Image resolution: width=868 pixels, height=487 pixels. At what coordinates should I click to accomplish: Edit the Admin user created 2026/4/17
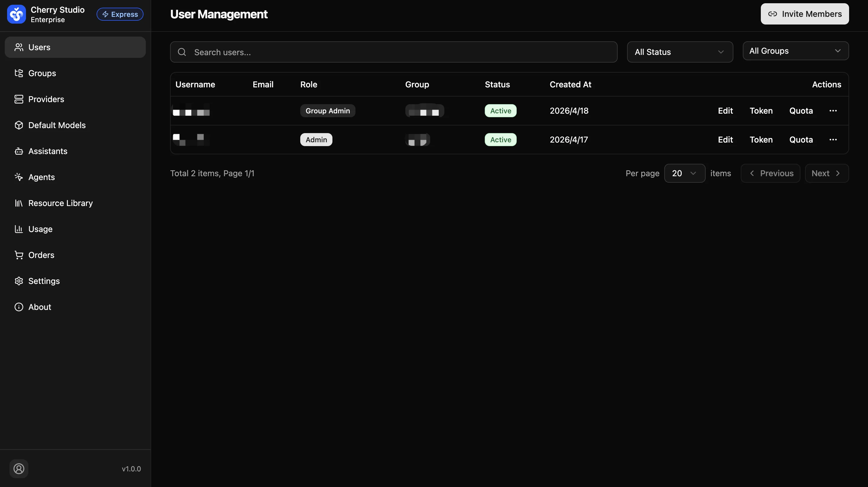pos(725,139)
